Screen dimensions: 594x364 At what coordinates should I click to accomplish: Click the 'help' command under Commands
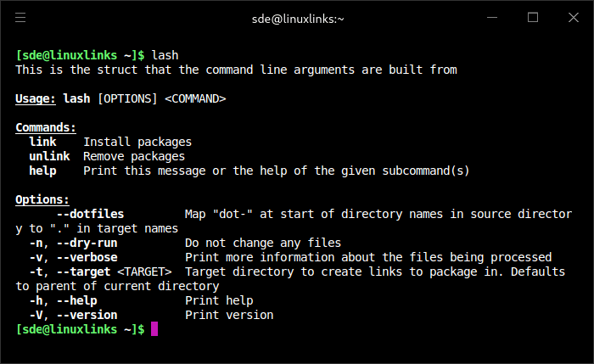(42, 171)
